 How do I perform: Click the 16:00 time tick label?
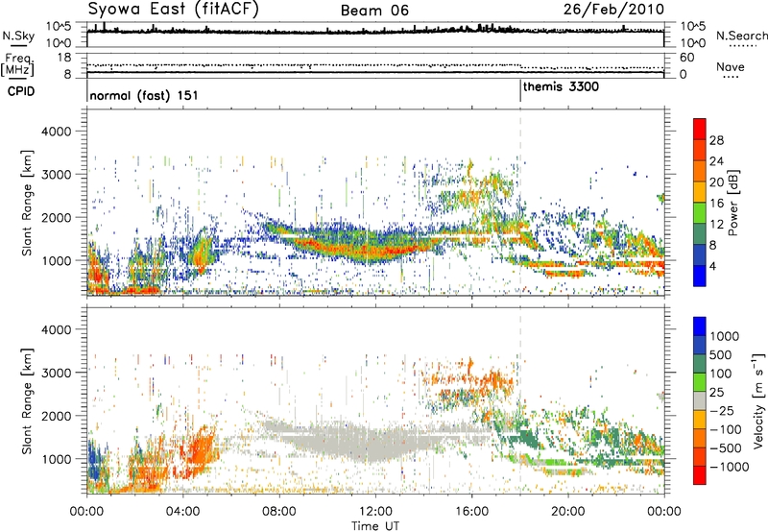click(x=471, y=512)
